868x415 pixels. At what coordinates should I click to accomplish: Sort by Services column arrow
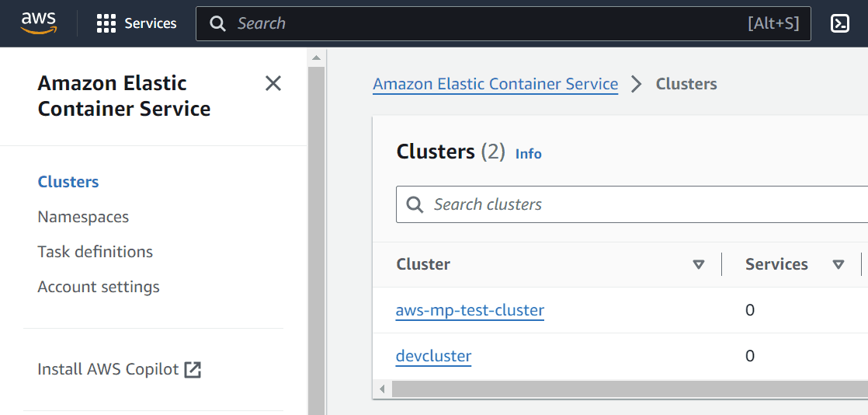838,264
